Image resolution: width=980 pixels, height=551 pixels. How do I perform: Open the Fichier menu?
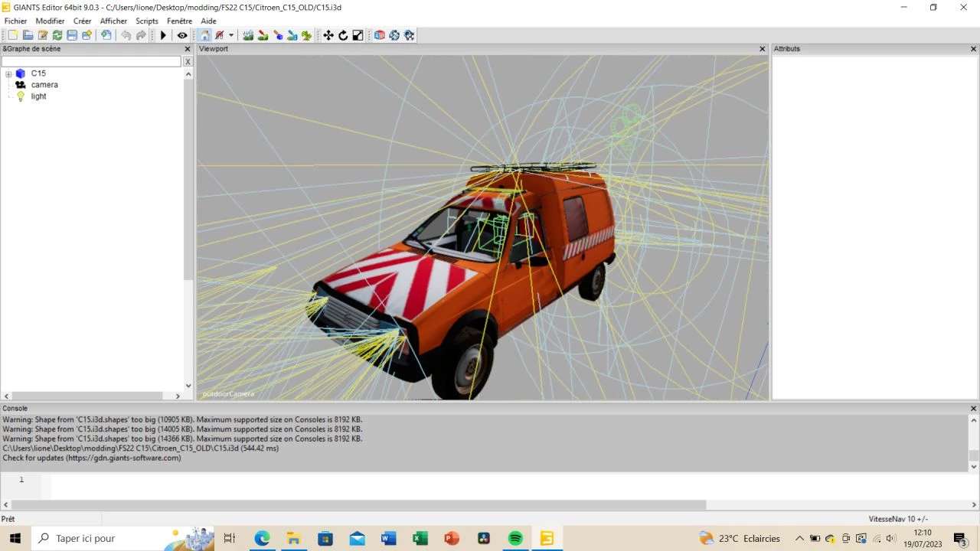coord(15,21)
